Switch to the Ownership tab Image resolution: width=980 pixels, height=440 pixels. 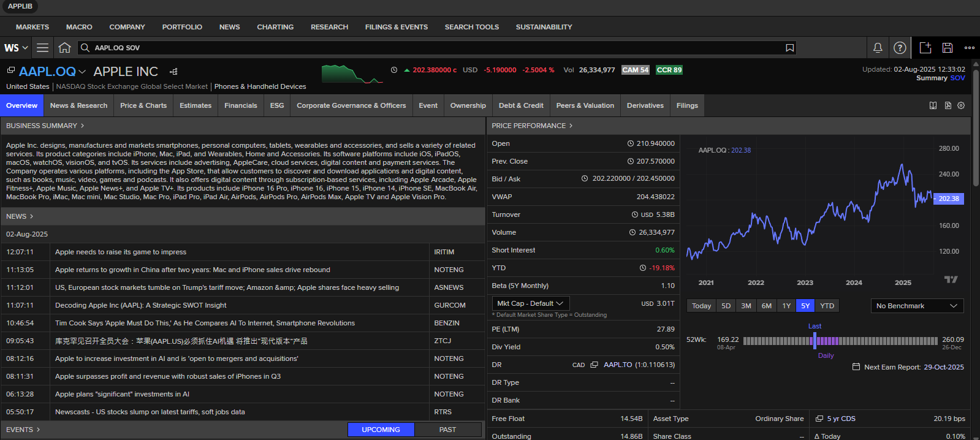[x=468, y=105]
